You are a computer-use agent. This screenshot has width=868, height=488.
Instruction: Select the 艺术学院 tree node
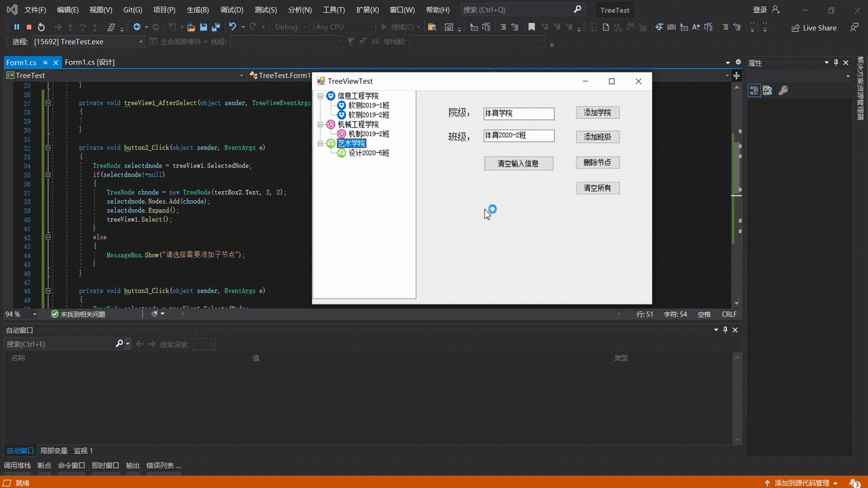click(352, 143)
